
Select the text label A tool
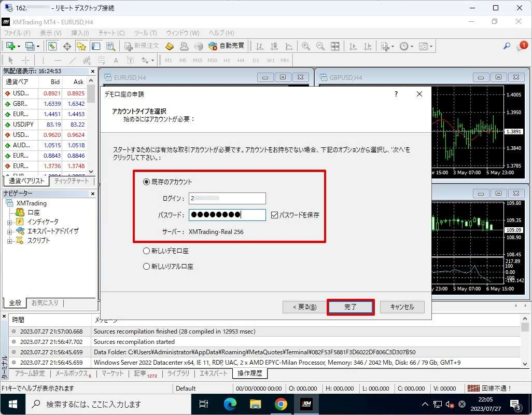point(116,60)
